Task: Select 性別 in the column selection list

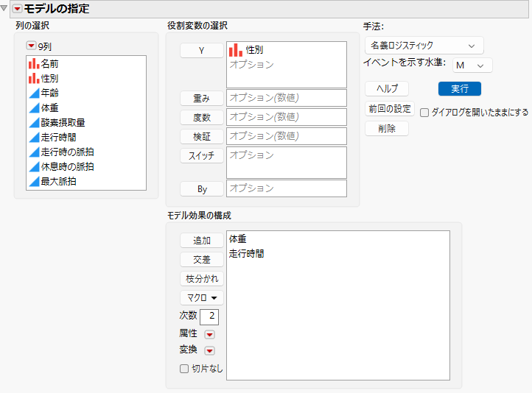Action: coord(49,78)
